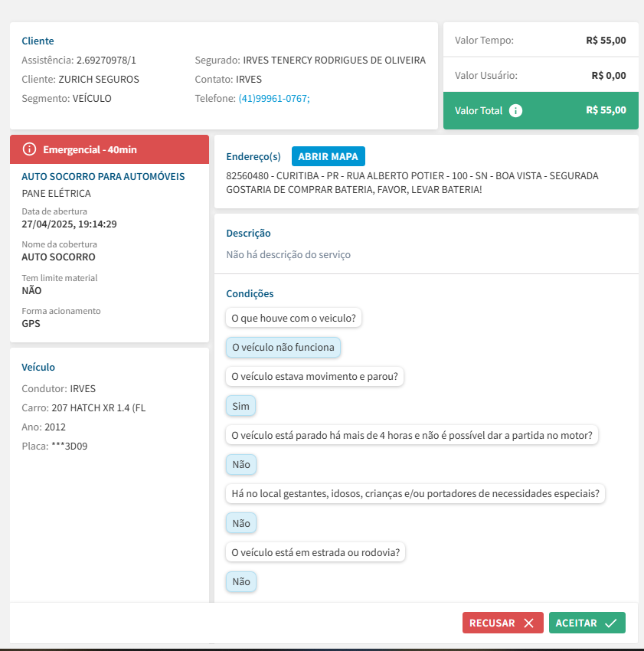Click the "Não" below the estrada question
This screenshot has height=651, width=644.
point(241,581)
